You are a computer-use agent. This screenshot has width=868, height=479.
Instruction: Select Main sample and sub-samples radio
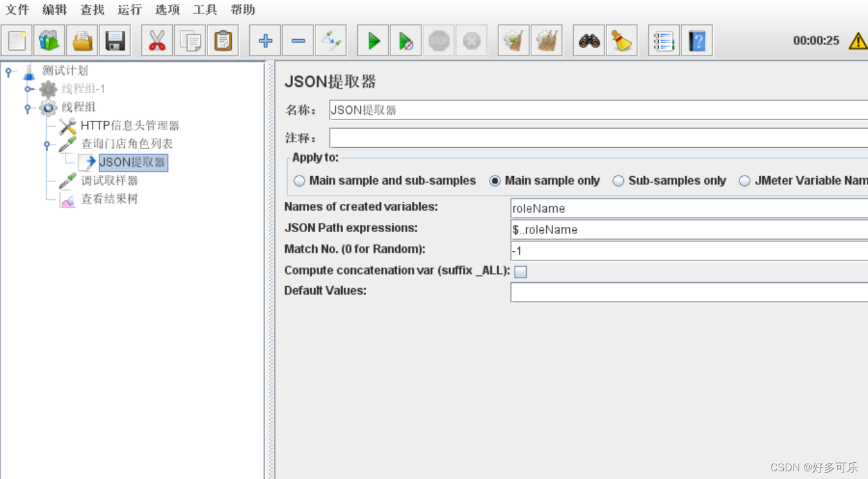[299, 181]
